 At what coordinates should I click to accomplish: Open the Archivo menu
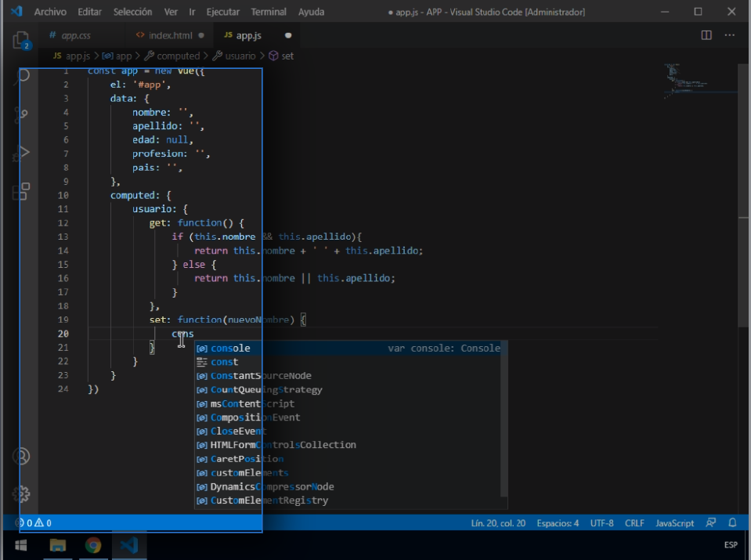point(50,13)
